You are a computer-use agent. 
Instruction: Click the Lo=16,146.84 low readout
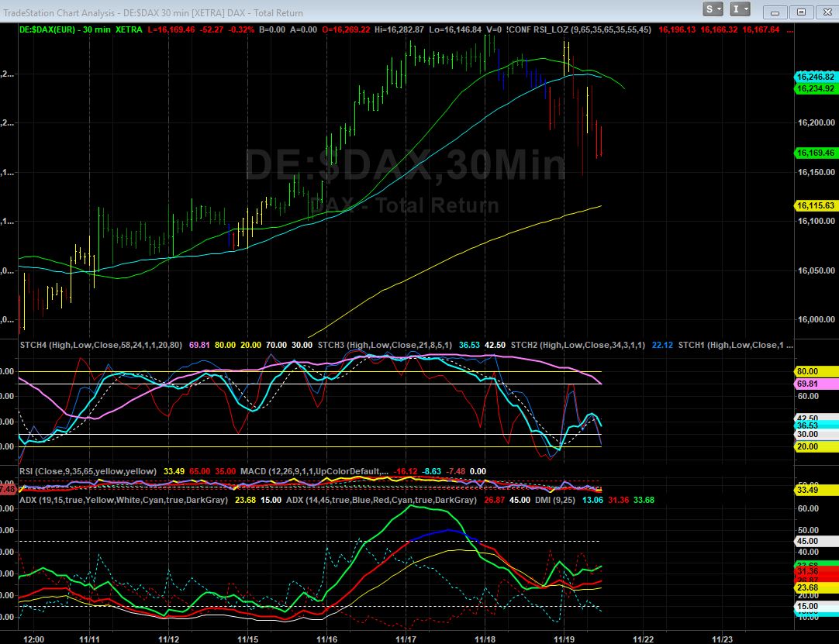point(455,30)
